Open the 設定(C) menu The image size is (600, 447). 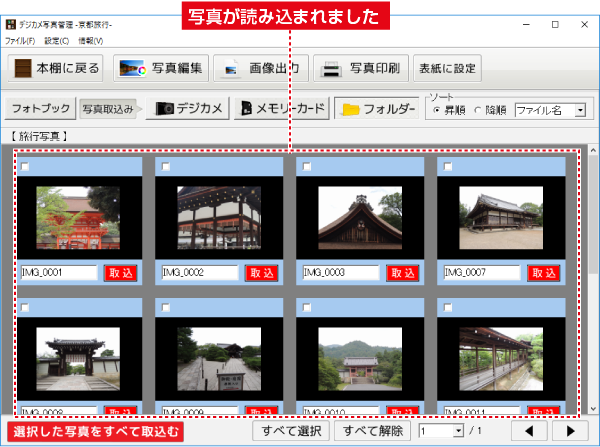click(57, 41)
